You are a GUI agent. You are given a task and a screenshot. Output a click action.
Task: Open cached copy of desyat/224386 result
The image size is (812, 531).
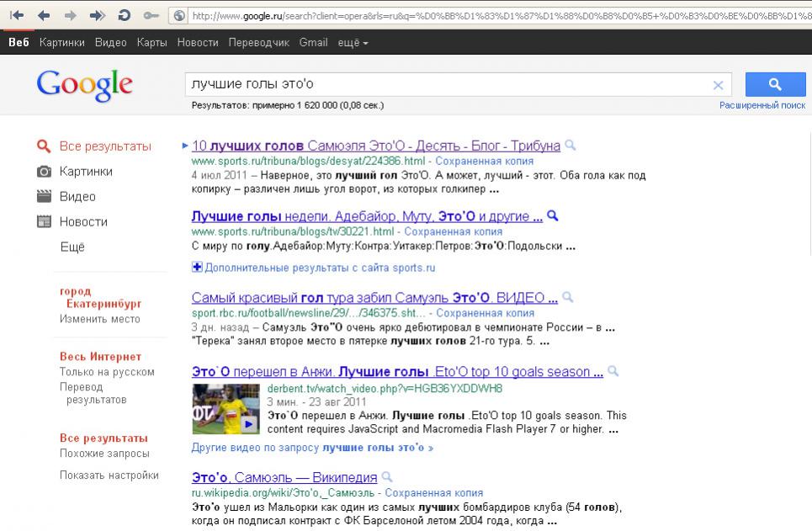pos(484,161)
